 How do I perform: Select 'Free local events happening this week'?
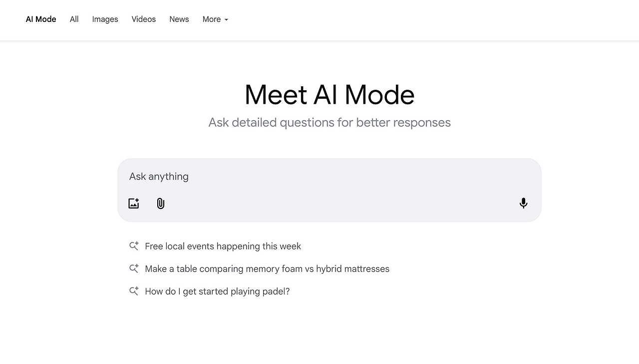[x=223, y=246]
